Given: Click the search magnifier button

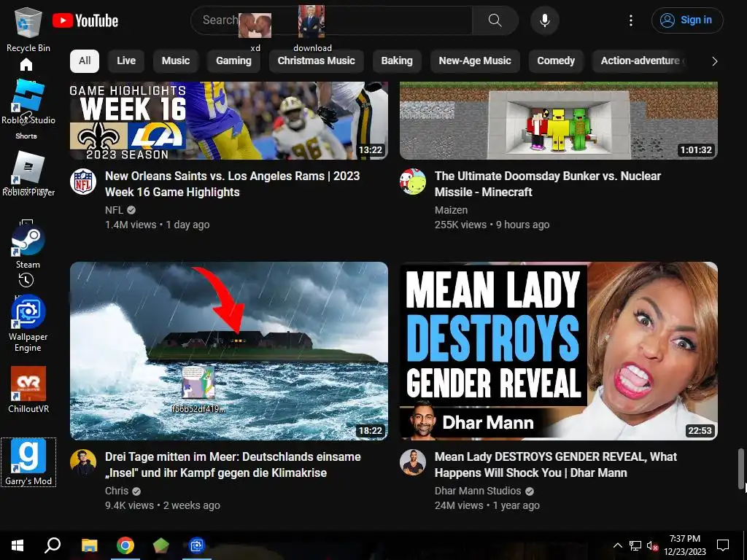Looking at the screenshot, I should pyautogui.click(x=495, y=20).
